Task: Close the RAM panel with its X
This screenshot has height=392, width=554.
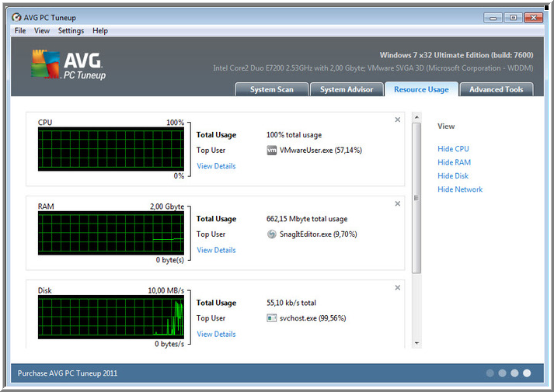Action: [x=398, y=203]
